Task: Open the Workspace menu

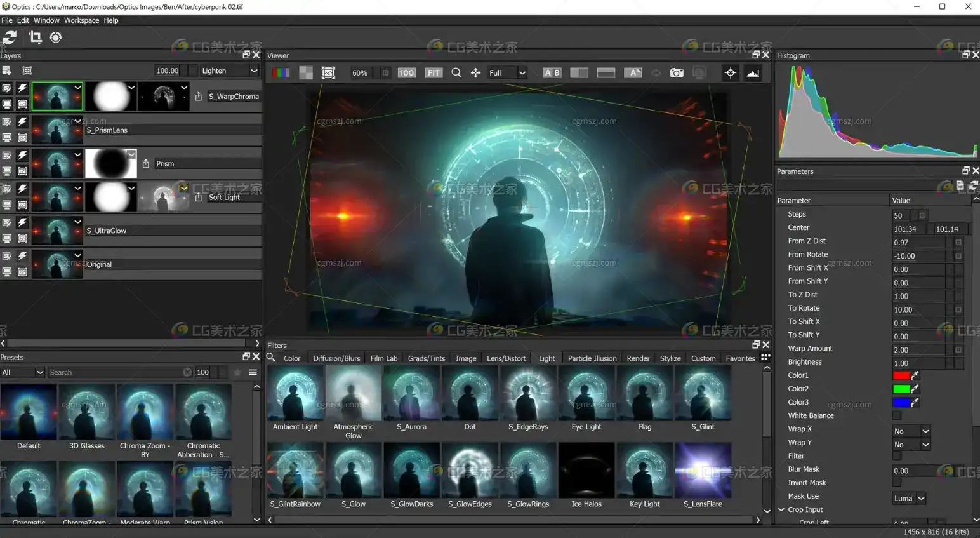Action: tap(81, 20)
